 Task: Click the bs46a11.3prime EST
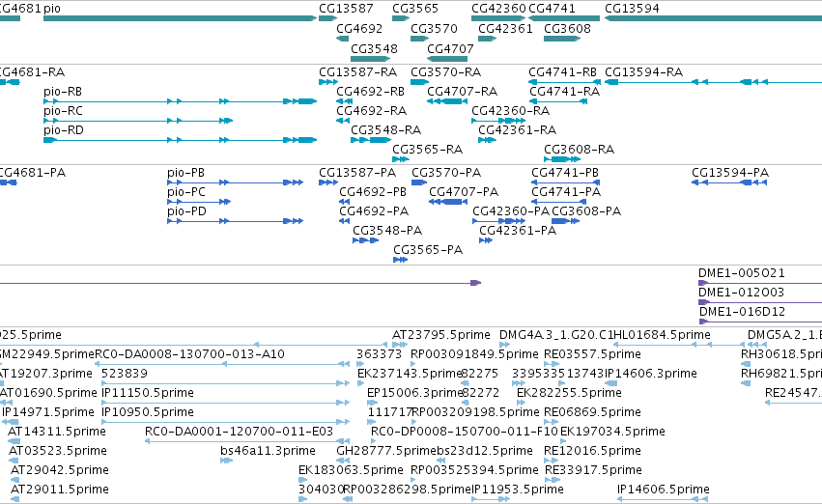click(226, 462)
